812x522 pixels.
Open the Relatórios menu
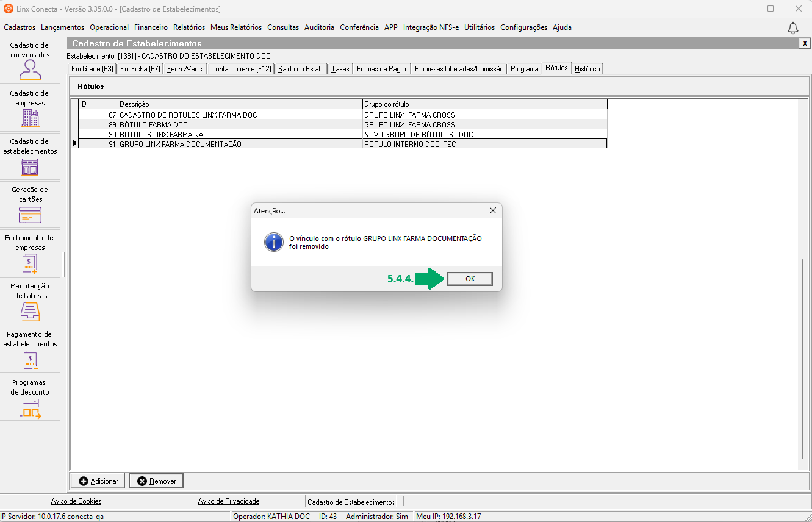[x=189, y=27]
